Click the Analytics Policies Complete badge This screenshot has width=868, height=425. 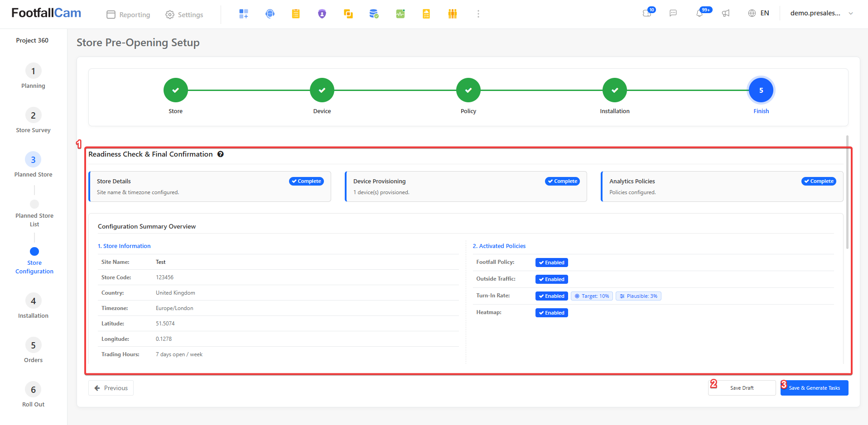point(819,181)
